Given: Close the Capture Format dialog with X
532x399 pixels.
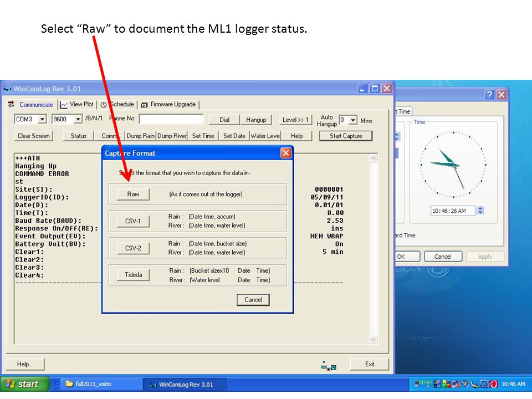Looking at the screenshot, I should (286, 153).
